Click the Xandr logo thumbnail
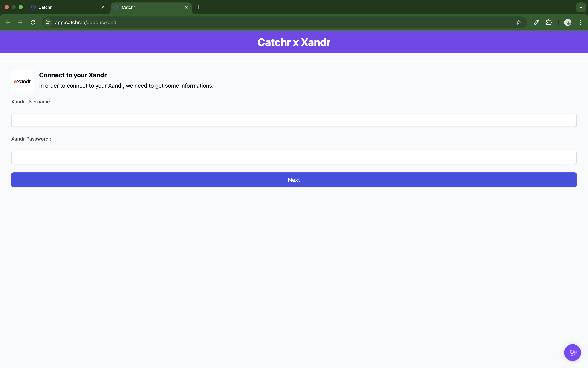This screenshot has width=588, height=368. (22, 81)
